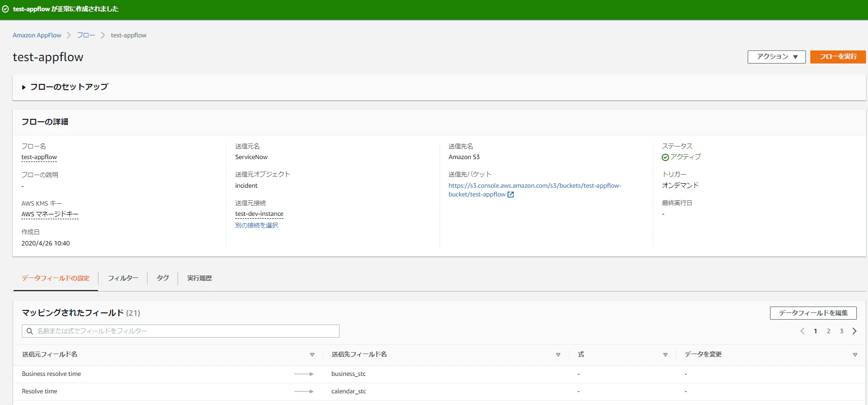The image size is (868, 405).
Task: Click the Business resolve time source field
Action: [x=51, y=374]
